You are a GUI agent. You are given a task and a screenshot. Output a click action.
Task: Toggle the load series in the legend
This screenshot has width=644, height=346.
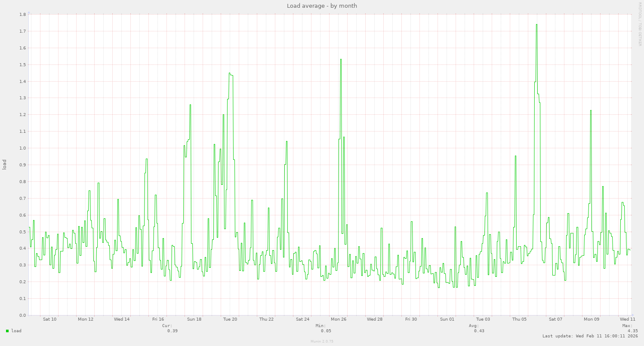click(15, 331)
